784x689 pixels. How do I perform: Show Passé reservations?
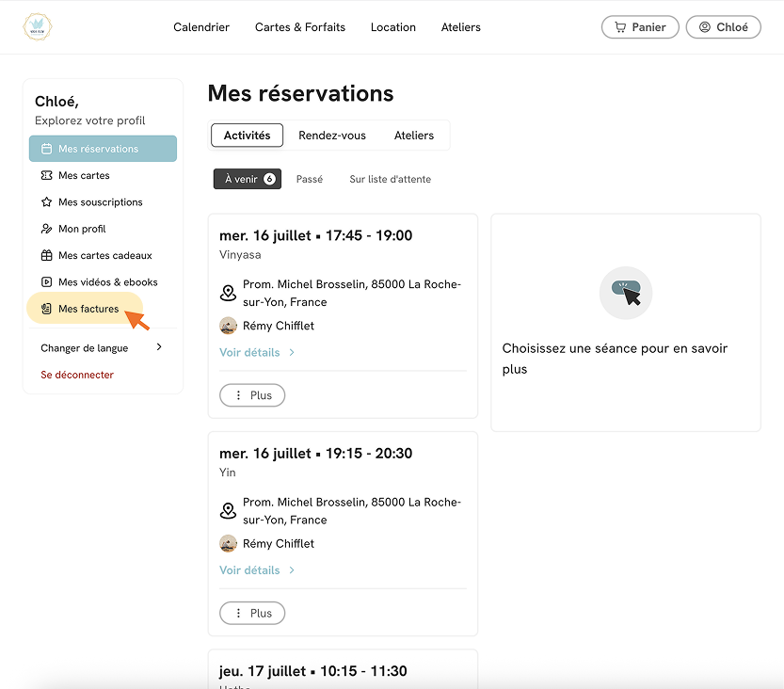point(310,179)
